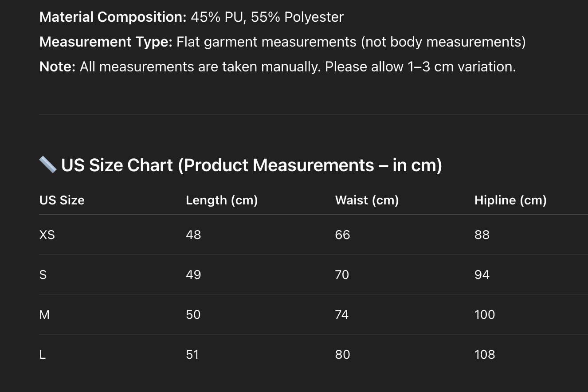Select the M size row label

[x=44, y=315]
